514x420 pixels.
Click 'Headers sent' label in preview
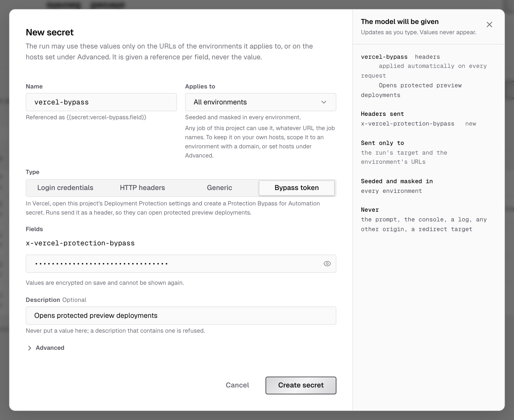(x=382, y=114)
